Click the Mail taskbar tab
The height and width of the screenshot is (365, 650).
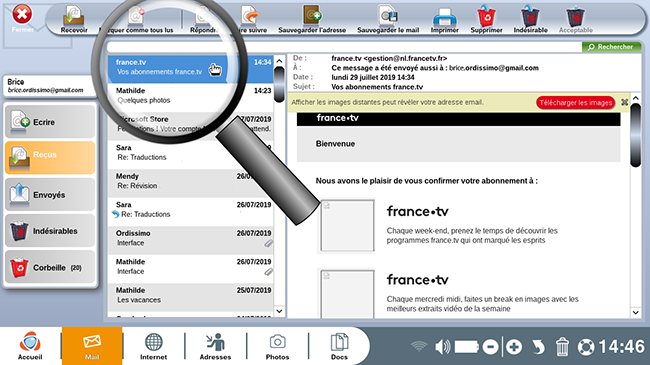coord(92,346)
